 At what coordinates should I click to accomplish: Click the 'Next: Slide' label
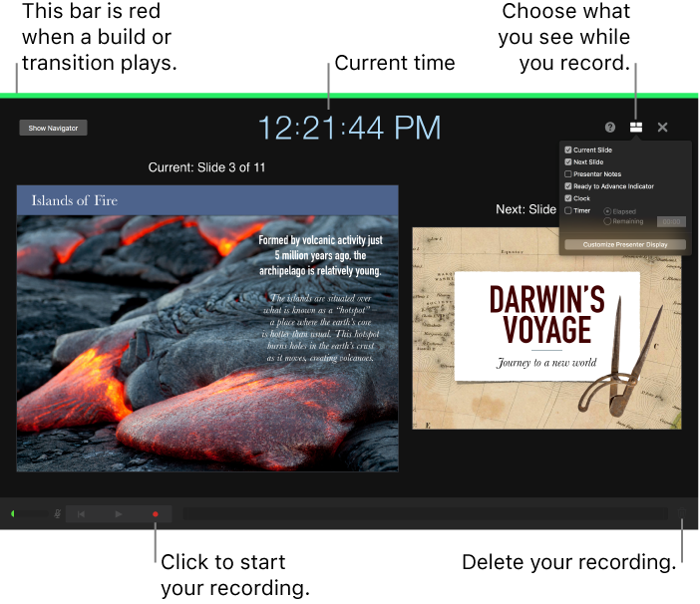[525, 209]
